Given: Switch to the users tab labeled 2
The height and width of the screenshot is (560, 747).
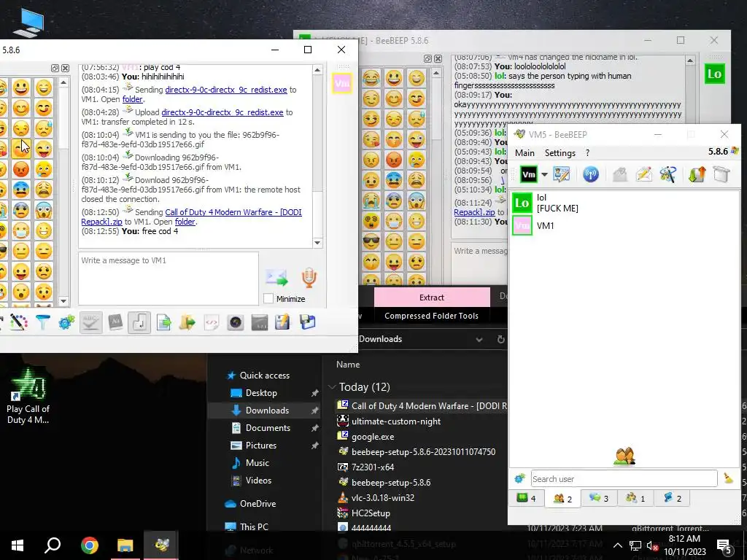Looking at the screenshot, I should 562,499.
